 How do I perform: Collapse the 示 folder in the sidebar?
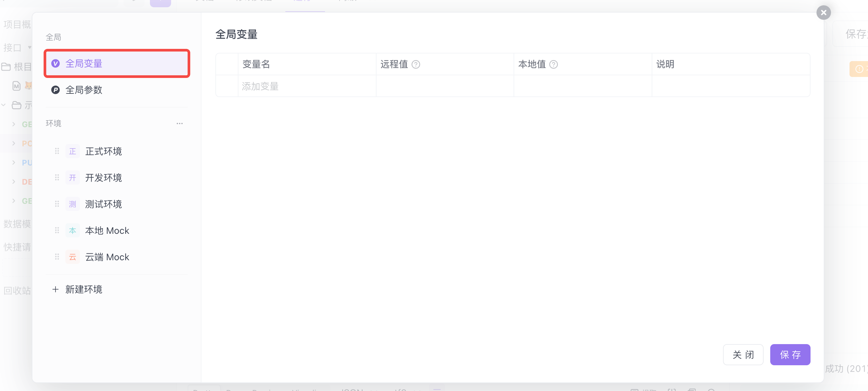pos(3,105)
